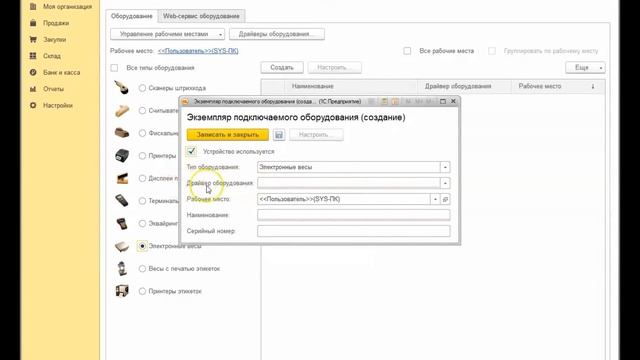
Task: Select Принтеры этикеток radio button
Action: (142, 291)
